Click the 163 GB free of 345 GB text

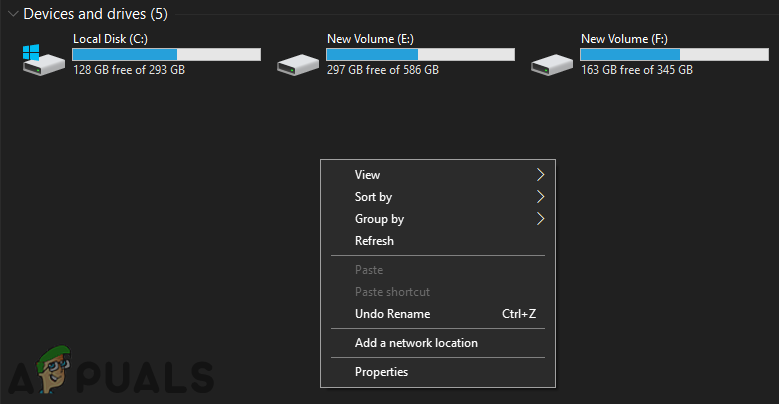pos(636,71)
